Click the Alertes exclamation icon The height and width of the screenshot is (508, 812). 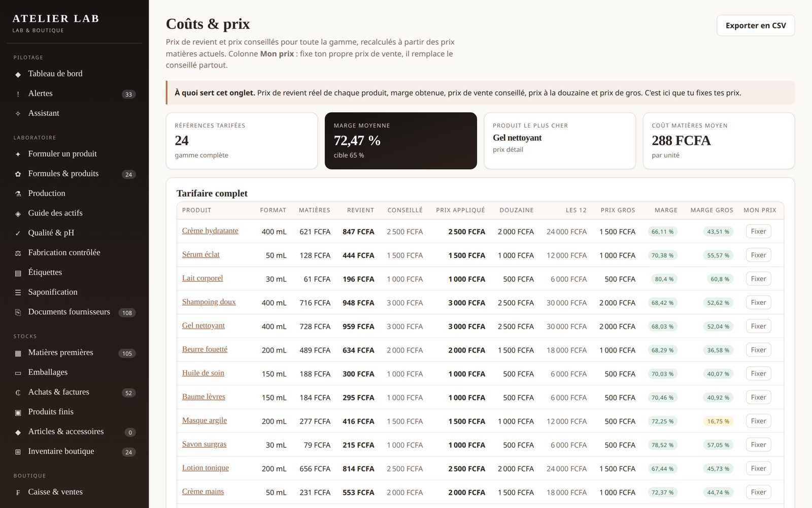18,94
